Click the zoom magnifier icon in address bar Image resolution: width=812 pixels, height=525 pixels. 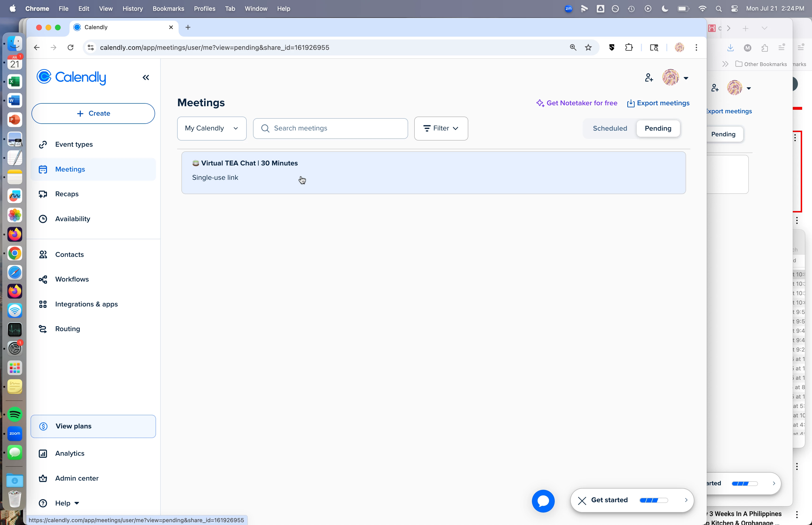(x=573, y=47)
